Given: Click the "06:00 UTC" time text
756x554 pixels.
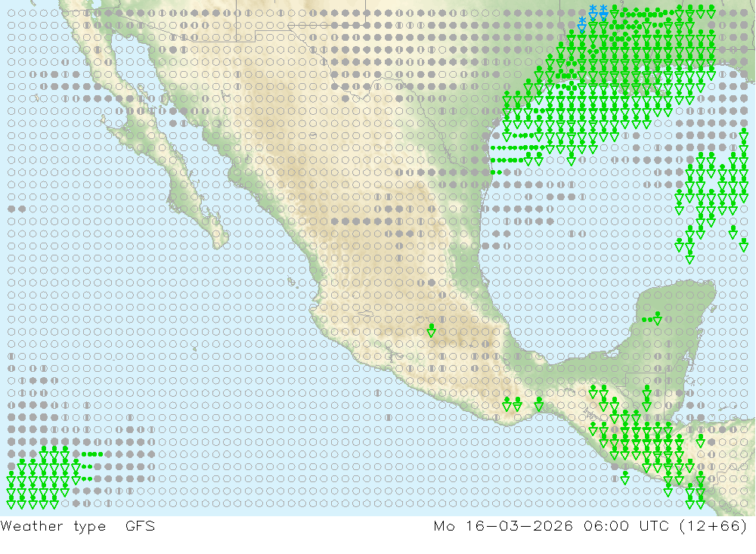Looking at the screenshot, I should [x=626, y=525].
